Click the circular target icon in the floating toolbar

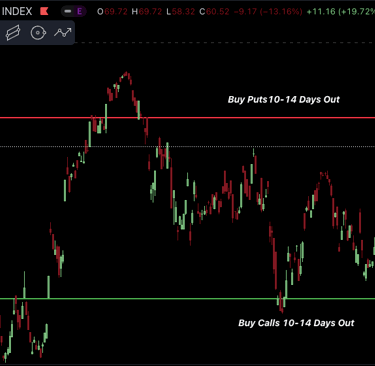(38, 33)
